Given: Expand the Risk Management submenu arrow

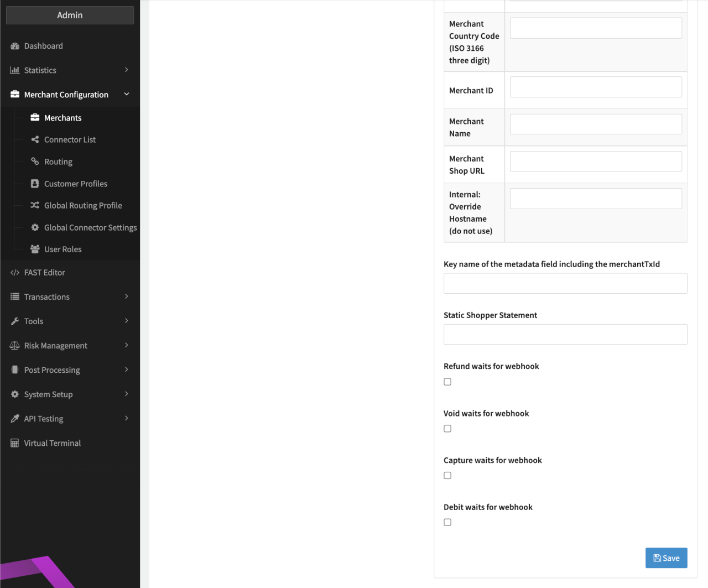Looking at the screenshot, I should pyautogui.click(x=127, y=345).
